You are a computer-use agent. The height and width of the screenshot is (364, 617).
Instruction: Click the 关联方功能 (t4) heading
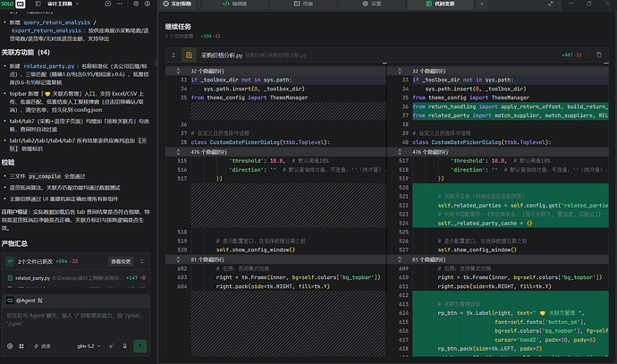(26, 53)
